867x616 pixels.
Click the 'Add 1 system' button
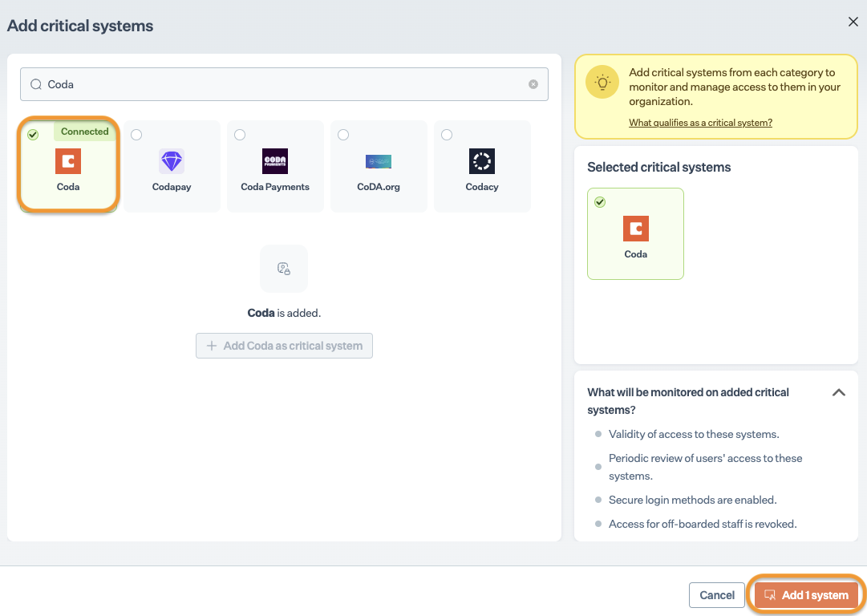806,595
